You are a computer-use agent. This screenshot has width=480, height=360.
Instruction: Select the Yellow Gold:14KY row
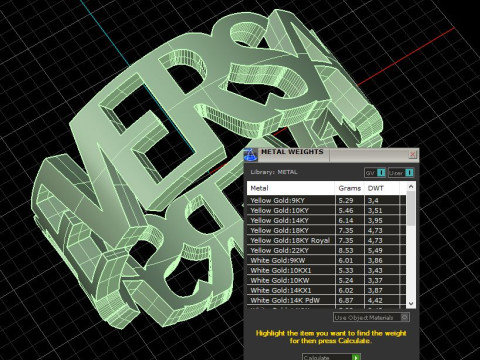(326, 220)
